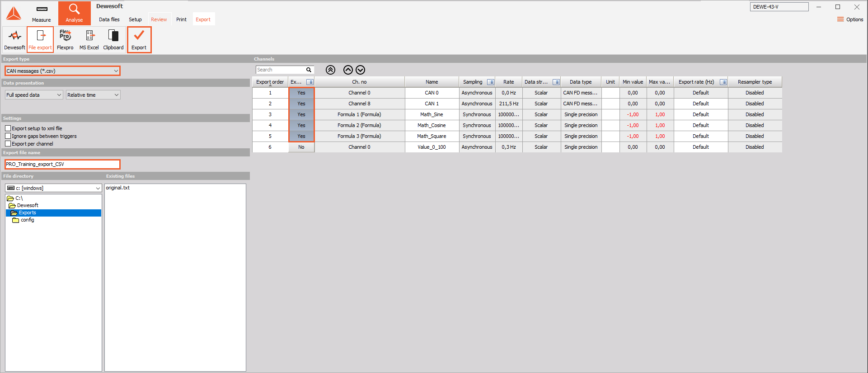Viewport: 868px width, 373px height.
Task: Click the DEWE-43-V device field
Action: (779, 7)
